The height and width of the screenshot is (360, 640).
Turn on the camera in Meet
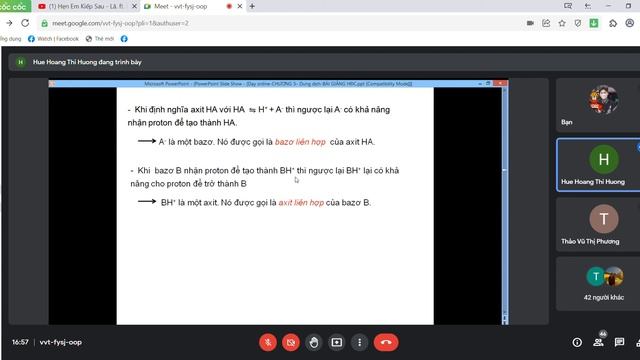291,342
